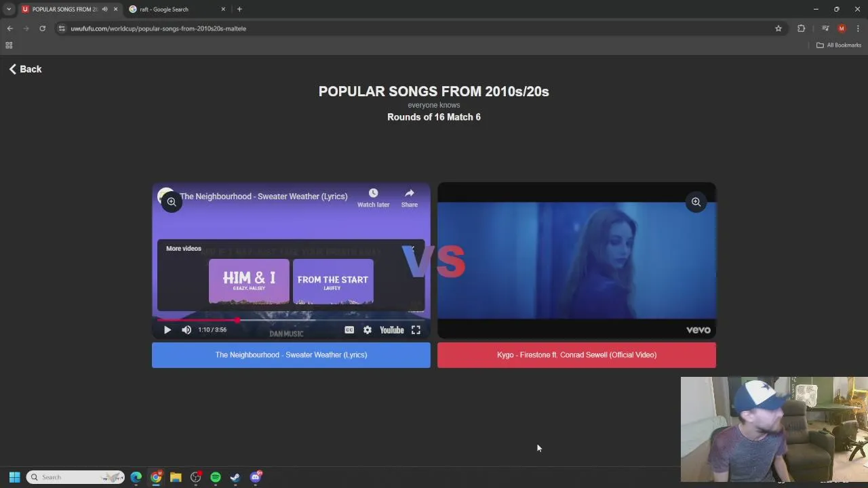The image size is (868, 488).
Task: Open the apps grid in bookmarks bar
Action: click(x=9, y=45)
